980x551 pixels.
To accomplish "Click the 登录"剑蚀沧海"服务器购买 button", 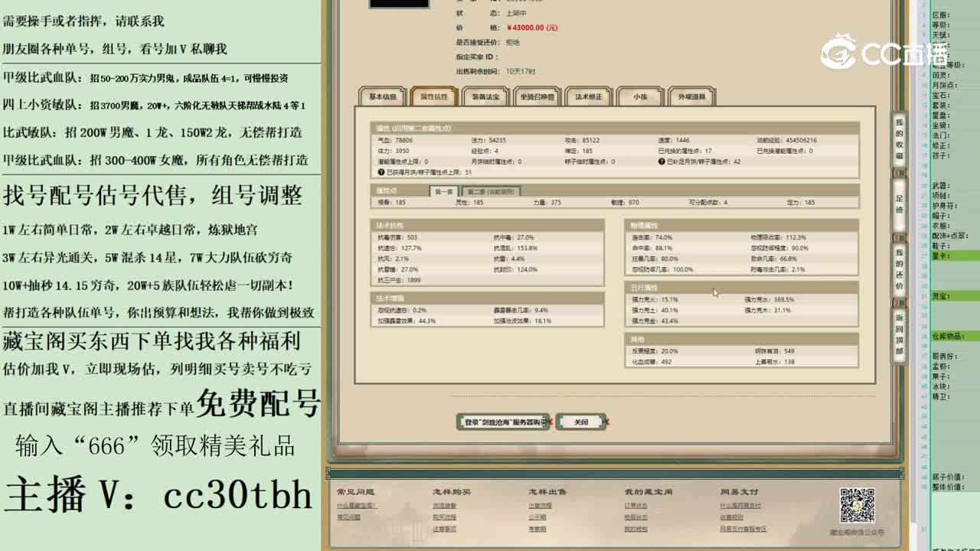I will click(503, 422).
